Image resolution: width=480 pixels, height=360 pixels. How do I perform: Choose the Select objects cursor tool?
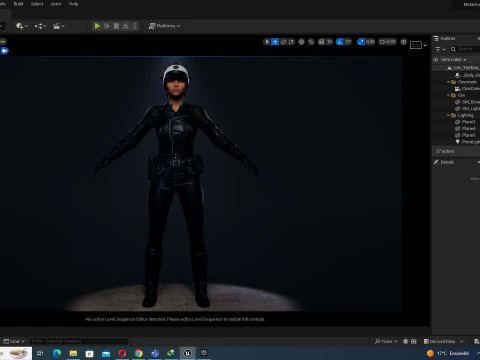(x=267, y=42)
